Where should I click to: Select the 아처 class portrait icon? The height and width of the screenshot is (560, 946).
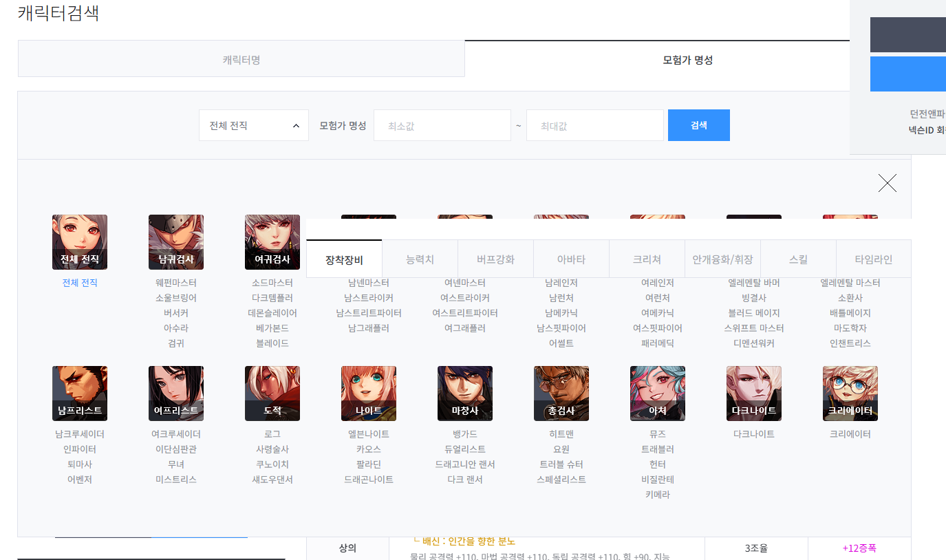(x=658, y=393)
